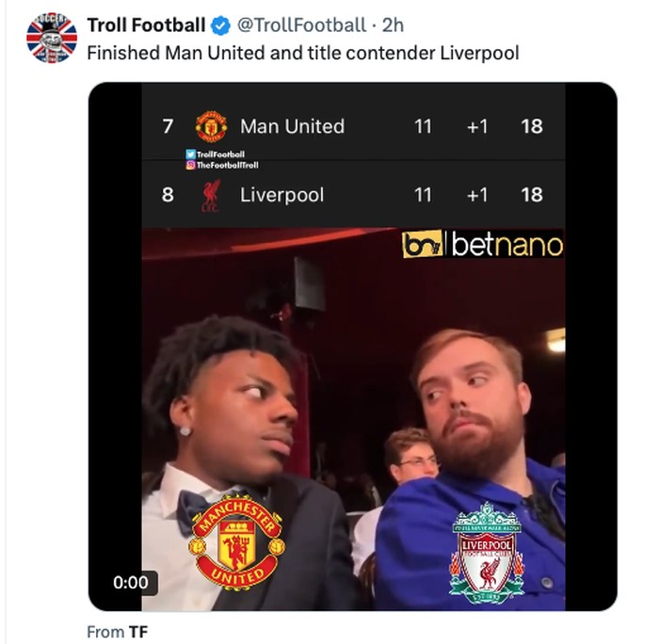Image resolution: width=659 pixels, height=644 pixels.
Task: Click the TrollFootball Twitter watermark
Action: 218,153
